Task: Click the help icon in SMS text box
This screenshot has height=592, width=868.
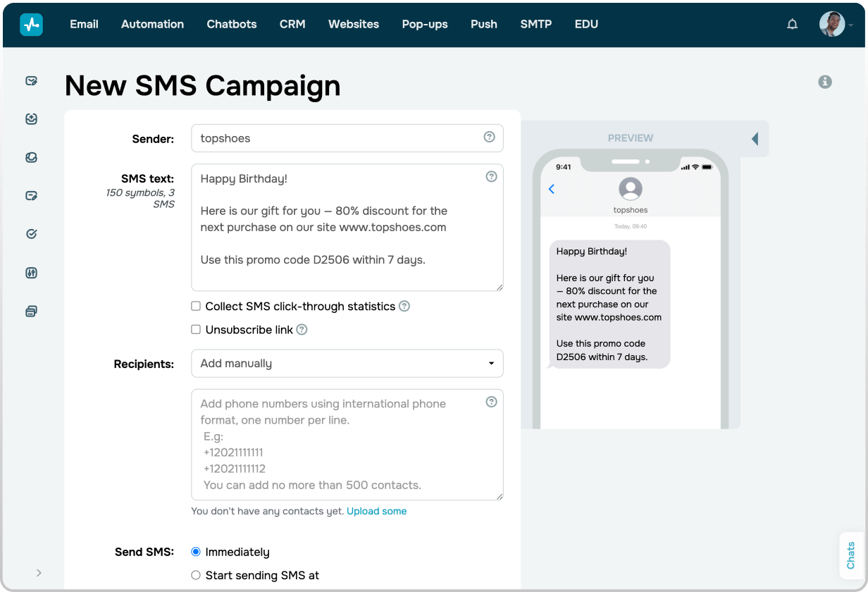Action: click(492, 176)
